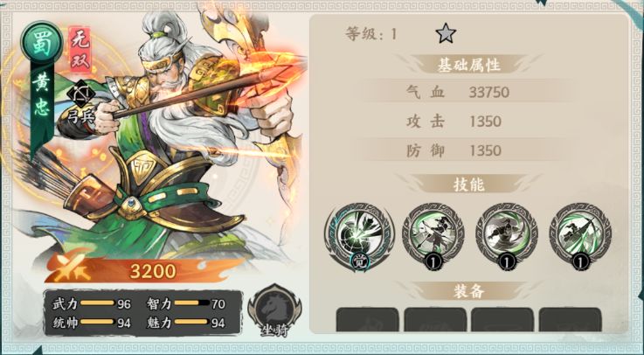Image resolution: width=644 pixels, height=355 pixels.
Task: Click the 蜀 faction emblem
Action: pyautogui.click(x=41, y=42)
